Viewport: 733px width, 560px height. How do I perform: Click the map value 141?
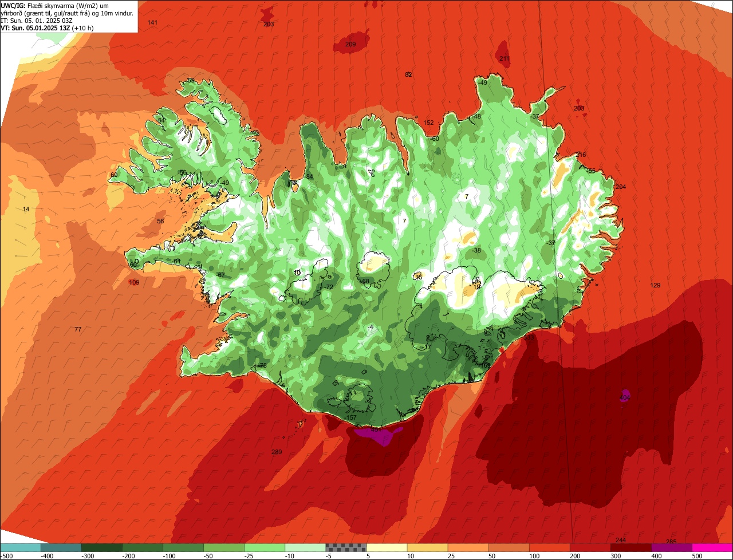tap(152, 22)
